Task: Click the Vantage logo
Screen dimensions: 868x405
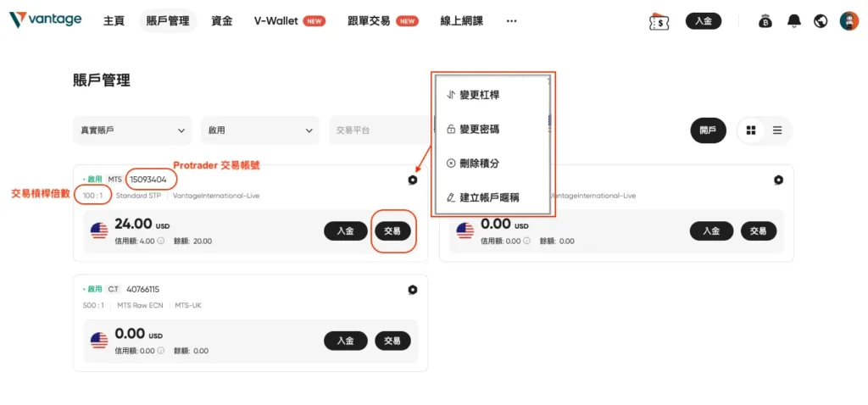Action: coord(46,20)
